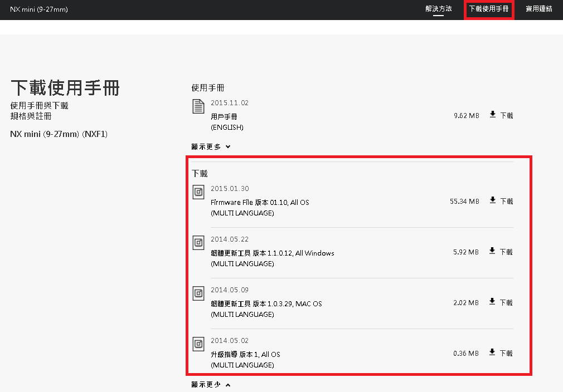Image resolution: width=563 pixels, height=392 pixels.
Task: Click 升級指導 版本 1, All OS text
Action: tap(246, 354)
